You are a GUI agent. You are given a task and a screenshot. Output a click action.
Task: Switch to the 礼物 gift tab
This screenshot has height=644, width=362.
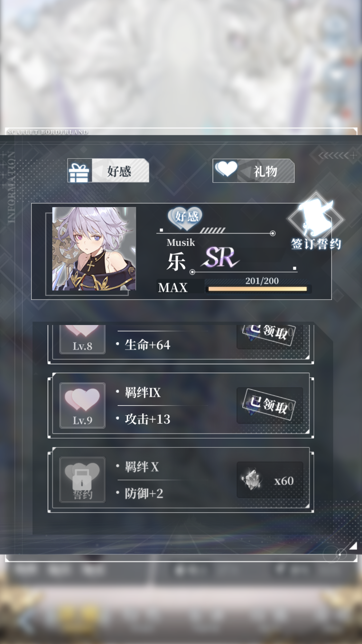coord(254,171)
